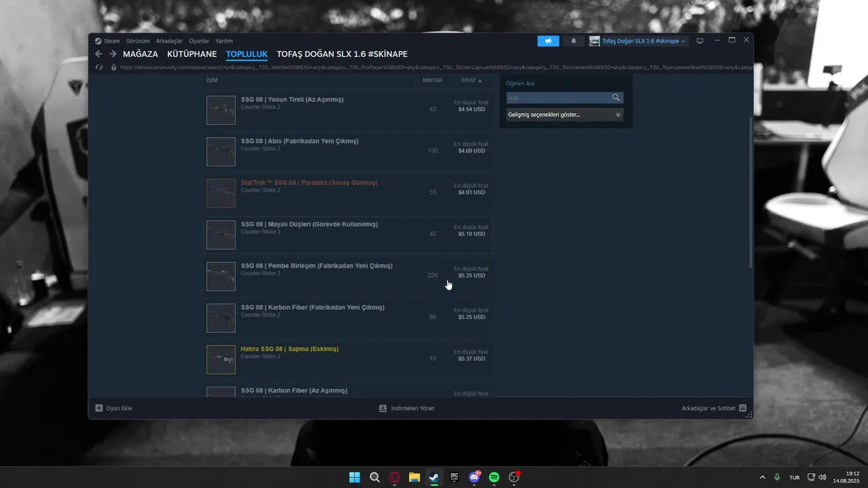Image resolution: width=868 pixels, height=488 pixels.
Task: Open Hatıra SSG 08 | Sapma listing
Action: click(349, 359)
